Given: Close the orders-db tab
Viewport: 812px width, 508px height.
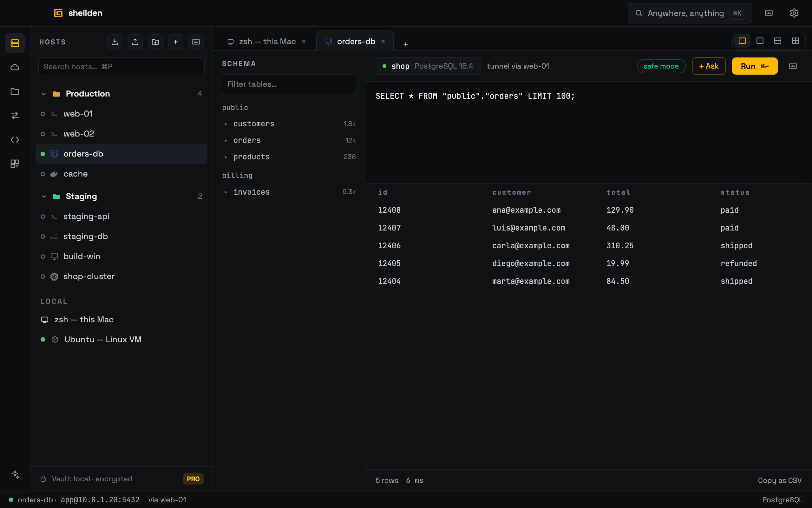Looking at the screenshot, I should click(383, 41).
